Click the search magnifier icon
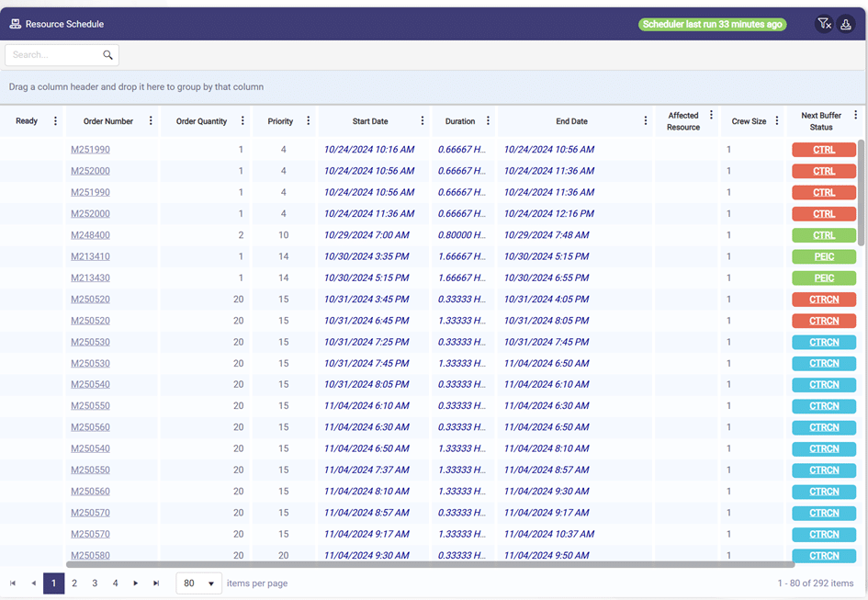Viewport: 868px width, 600px height. pos(107,54)
